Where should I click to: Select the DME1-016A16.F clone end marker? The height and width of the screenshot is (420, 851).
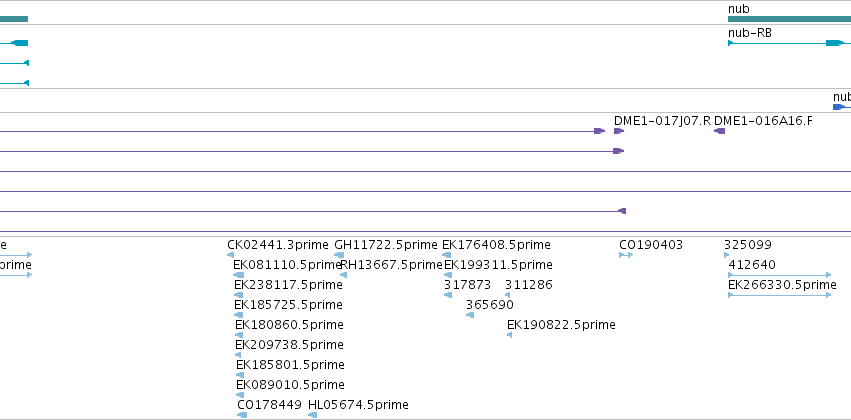[x=719, y=131]
